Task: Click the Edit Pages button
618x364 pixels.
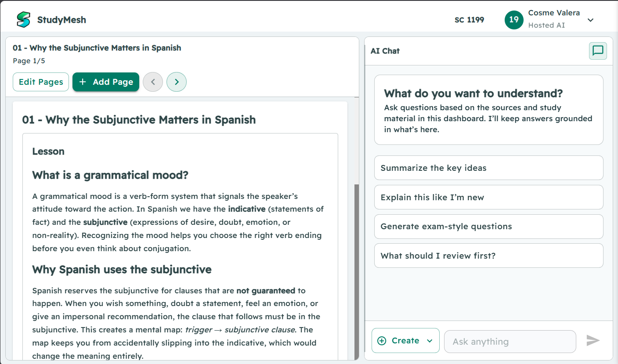Action: (41, 82)
